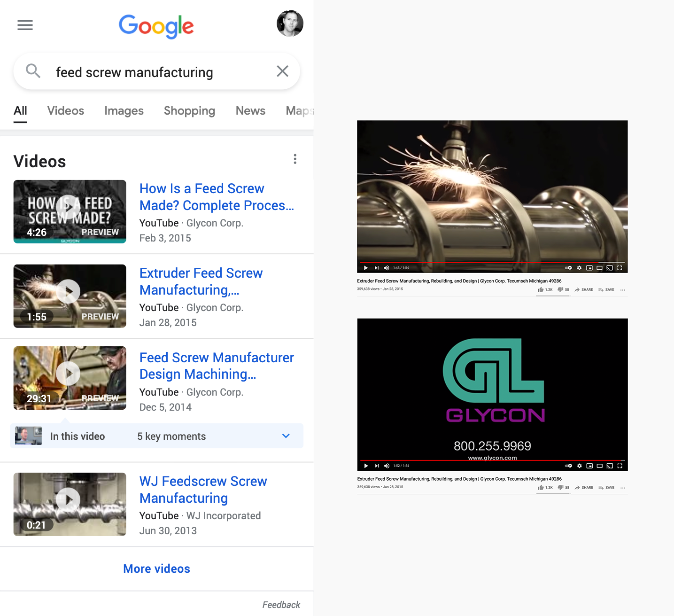Select the All tab

pos(20,111)
